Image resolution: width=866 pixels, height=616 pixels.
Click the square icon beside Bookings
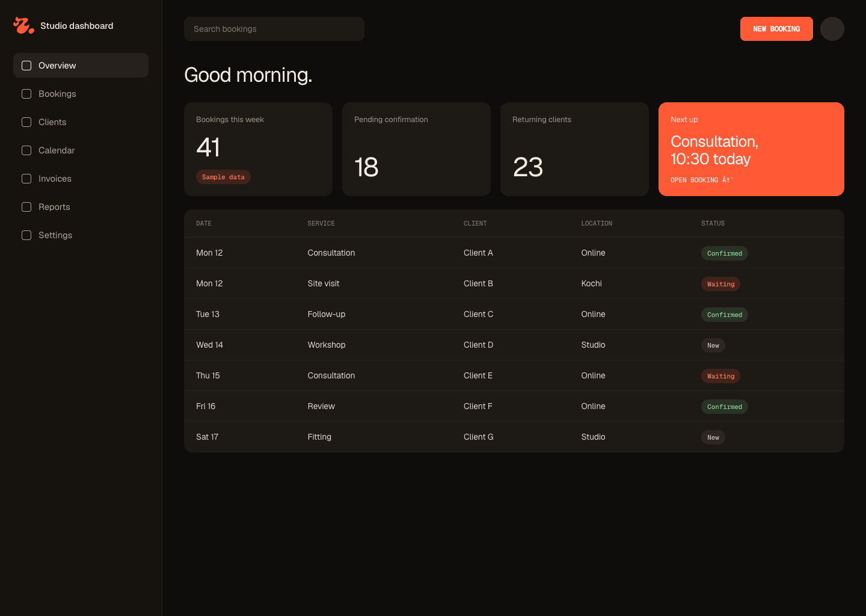coord(26,94)
